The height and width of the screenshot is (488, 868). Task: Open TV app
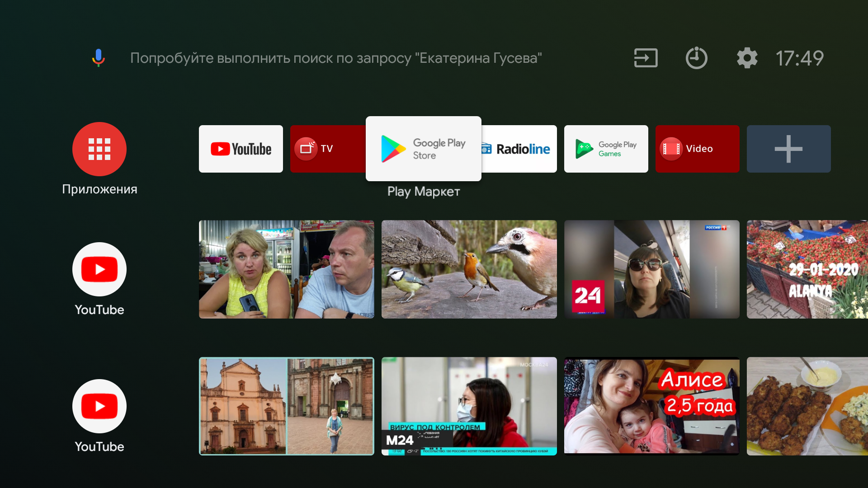(331, 148)
